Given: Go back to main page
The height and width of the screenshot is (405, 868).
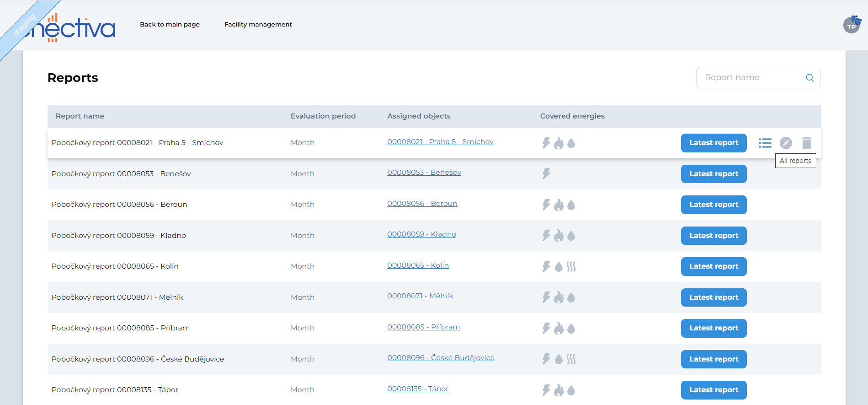Looking at the screenshot, I should coord(170,25).
